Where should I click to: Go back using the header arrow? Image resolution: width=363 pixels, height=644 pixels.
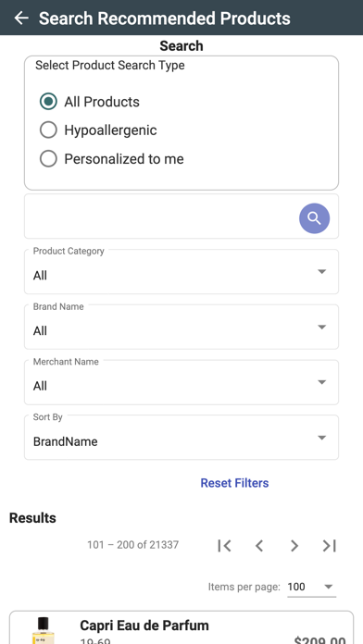coord(21,18)
